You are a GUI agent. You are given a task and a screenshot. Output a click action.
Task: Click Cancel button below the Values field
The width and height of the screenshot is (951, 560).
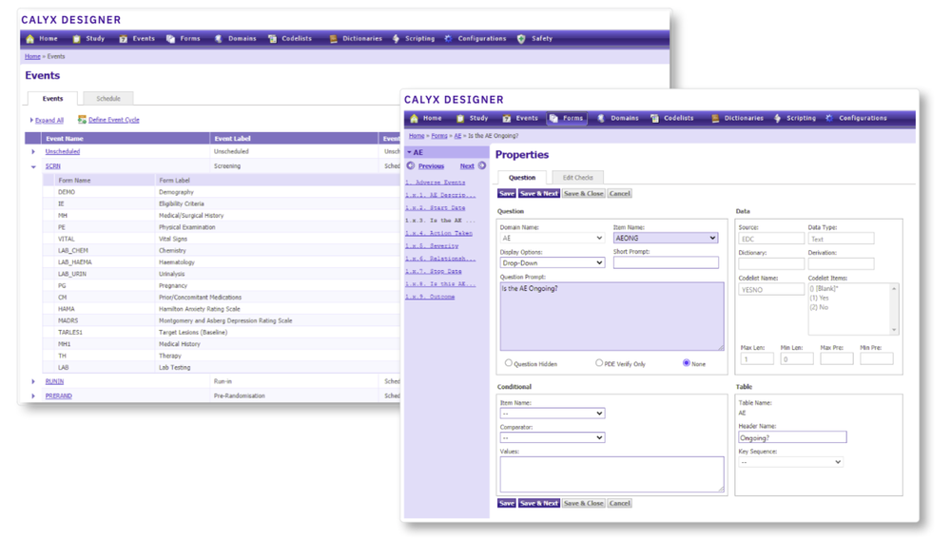(x=619, y=503)
